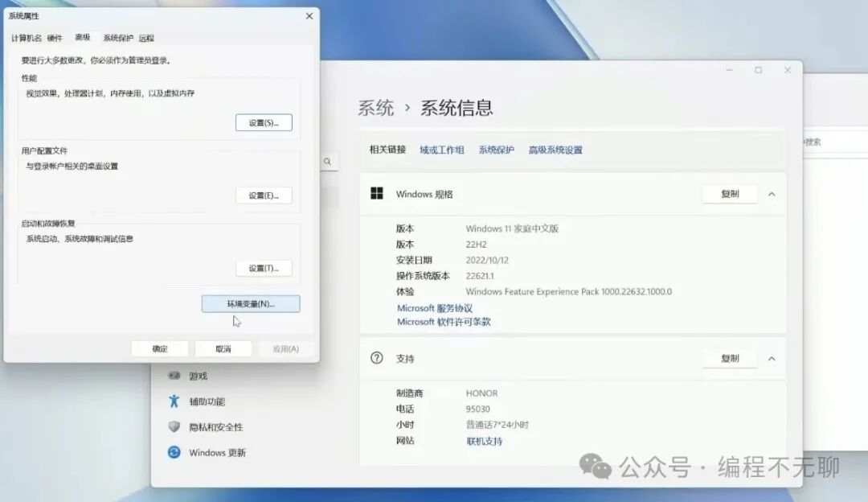Open Windows 更新 in the Settings sidebar
868x502 pixels.
218,453
